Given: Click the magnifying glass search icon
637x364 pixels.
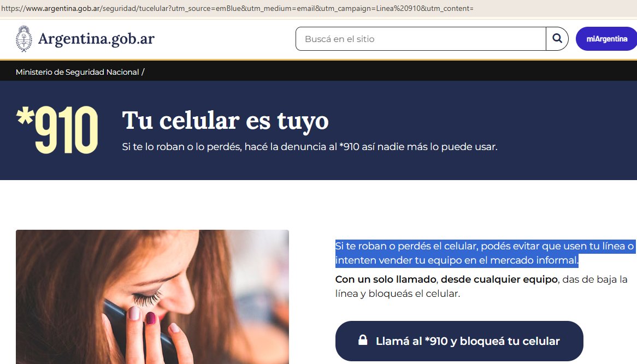Looking at the screenshot, I should (557, 39).
